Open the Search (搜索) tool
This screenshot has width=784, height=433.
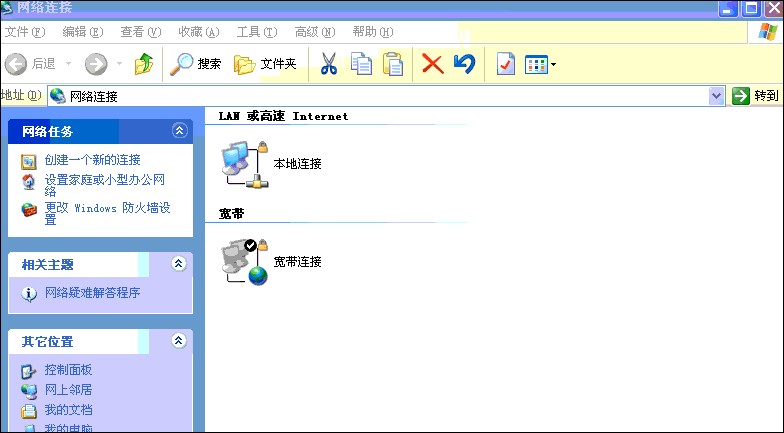coord(196,64)
